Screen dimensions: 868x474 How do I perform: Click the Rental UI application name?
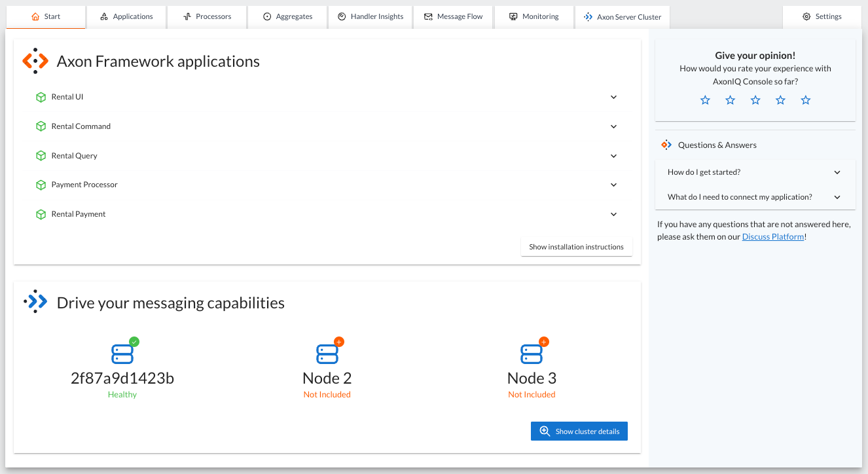pos(67,97)
